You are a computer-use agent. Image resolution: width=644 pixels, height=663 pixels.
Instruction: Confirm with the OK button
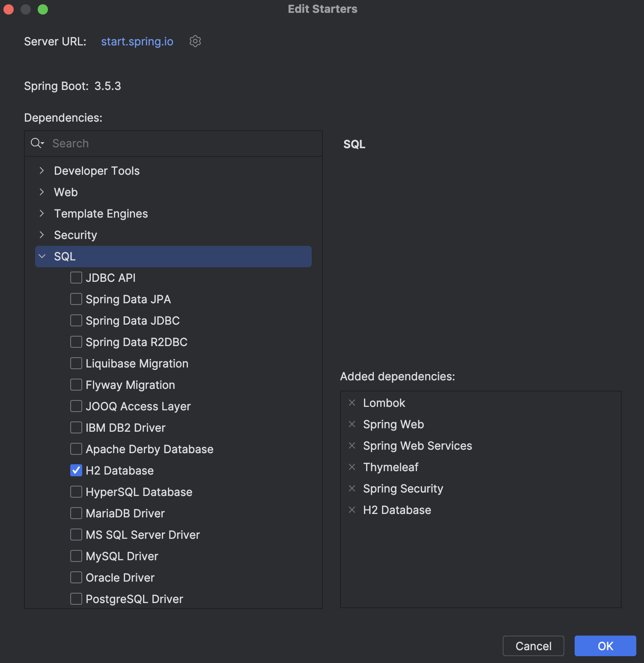pos(605,646)
